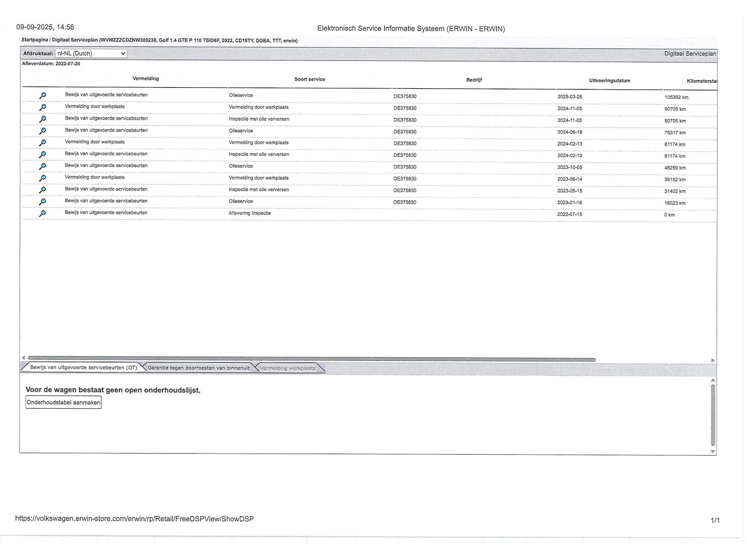The image size is (747, 560).
Task: Switch to Garantie tegen doorroesten van binnenuit tab
Action: pyautogui.click(x=198, y=368)
